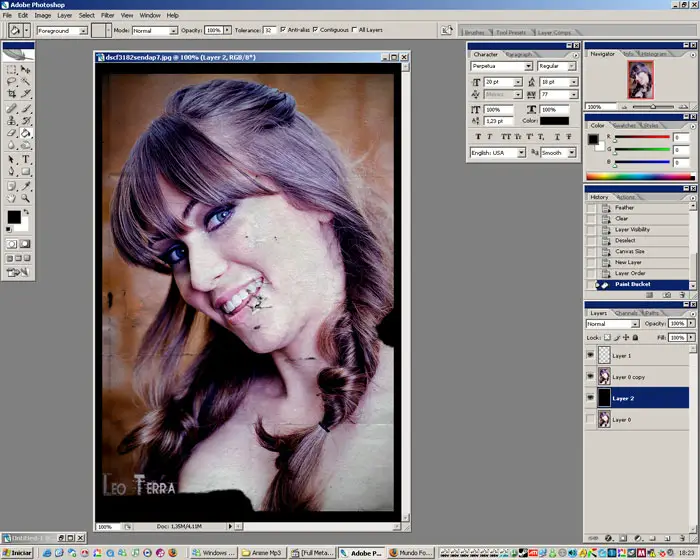The width and height of the screenshot is (700, 560).
Task: Show Layer 0 by clicking its visibility box
Action: pos(591,420)
